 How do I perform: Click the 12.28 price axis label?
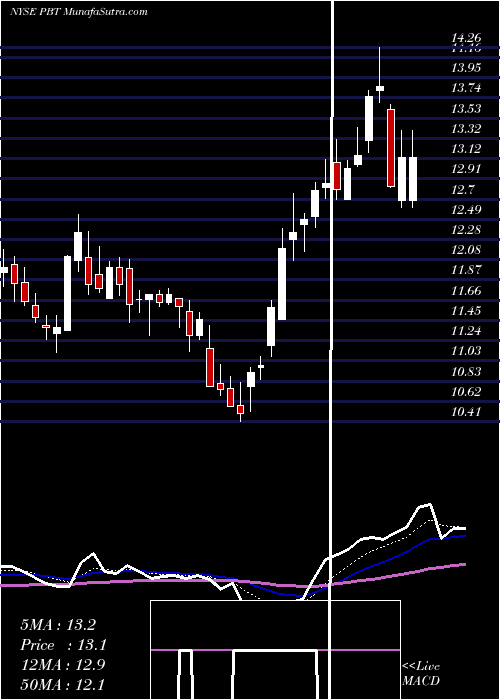point(467,229)
